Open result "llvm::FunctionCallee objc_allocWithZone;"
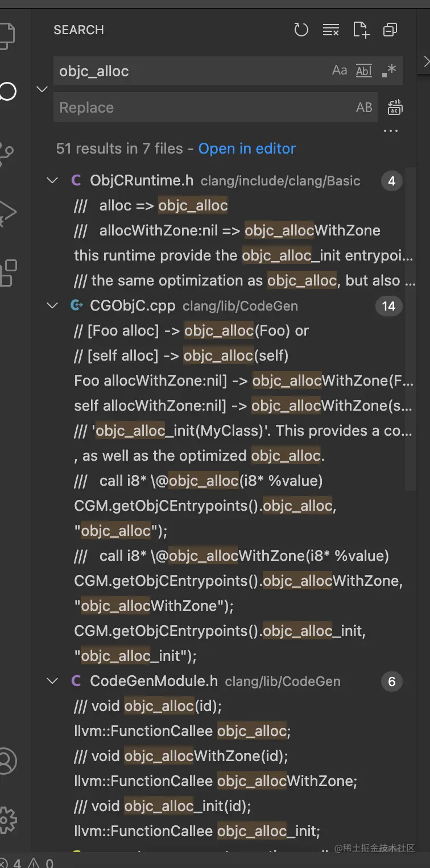This screenshot has width=430, height=868. coord(216,781)
